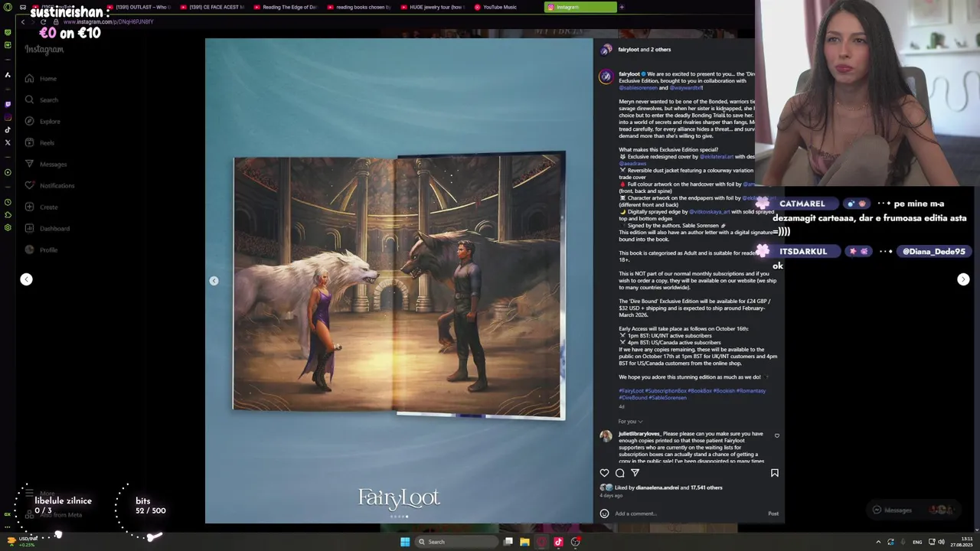
Task: Switch to Reading The Edge of tab
Action: click(286, 7)
